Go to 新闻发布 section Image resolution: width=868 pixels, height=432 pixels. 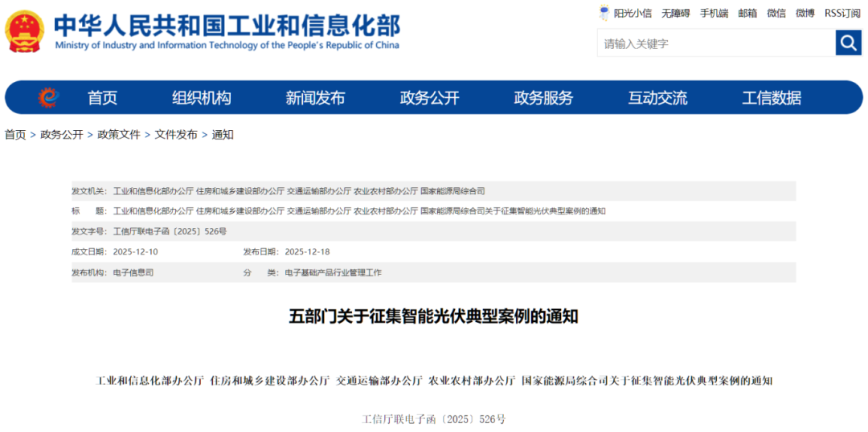click(315, 98)
